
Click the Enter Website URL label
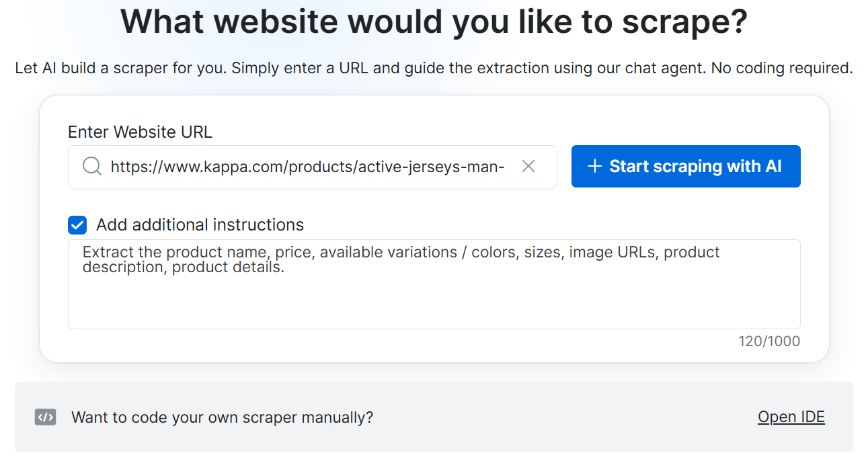(x=140, y=132)
